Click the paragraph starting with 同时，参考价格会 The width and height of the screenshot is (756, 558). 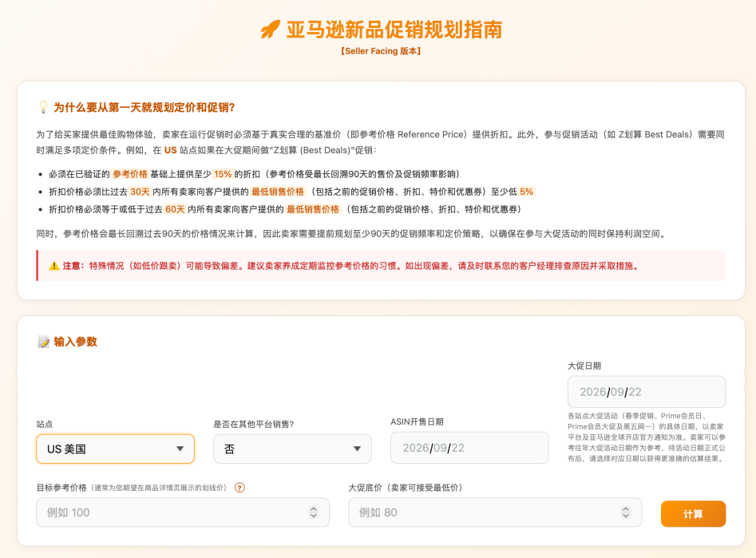tap(352, 234)
